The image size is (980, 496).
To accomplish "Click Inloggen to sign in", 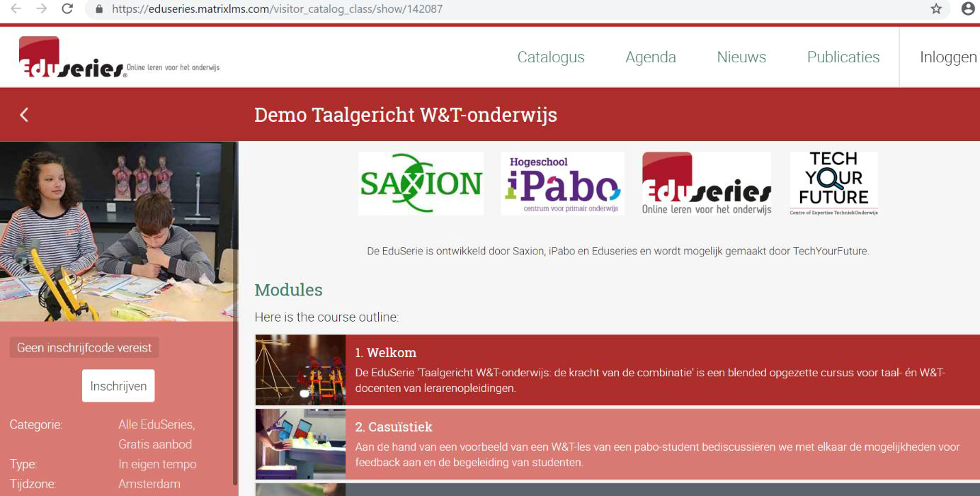I will [x=948, y=57].
